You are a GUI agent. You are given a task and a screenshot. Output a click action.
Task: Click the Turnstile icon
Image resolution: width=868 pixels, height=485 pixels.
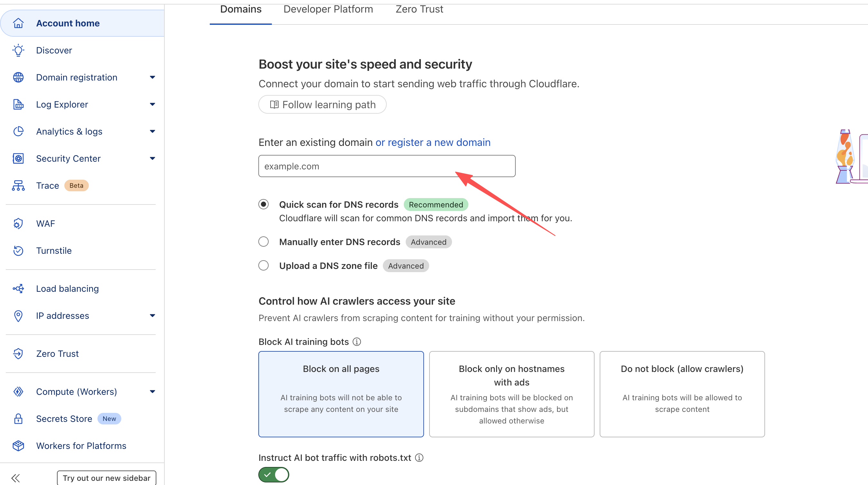click(x=18, y=251)
